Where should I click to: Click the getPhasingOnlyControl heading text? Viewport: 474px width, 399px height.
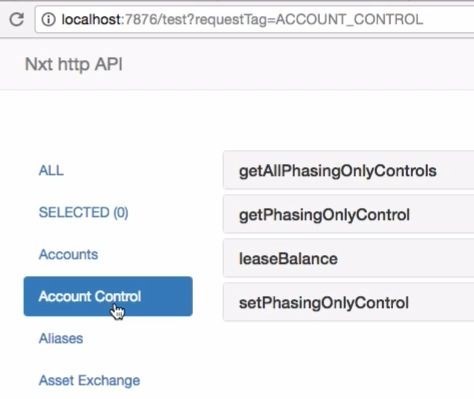[324, 215]
